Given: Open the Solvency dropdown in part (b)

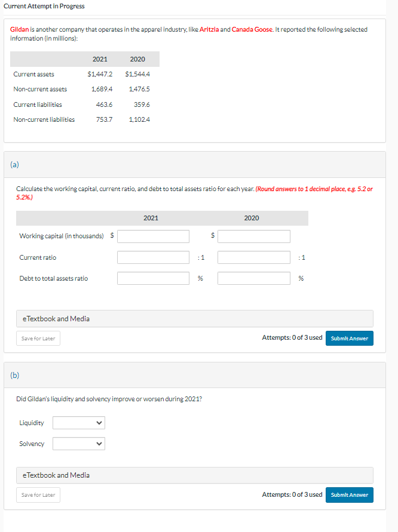Looking at the screenshot, I should [78, 443].
